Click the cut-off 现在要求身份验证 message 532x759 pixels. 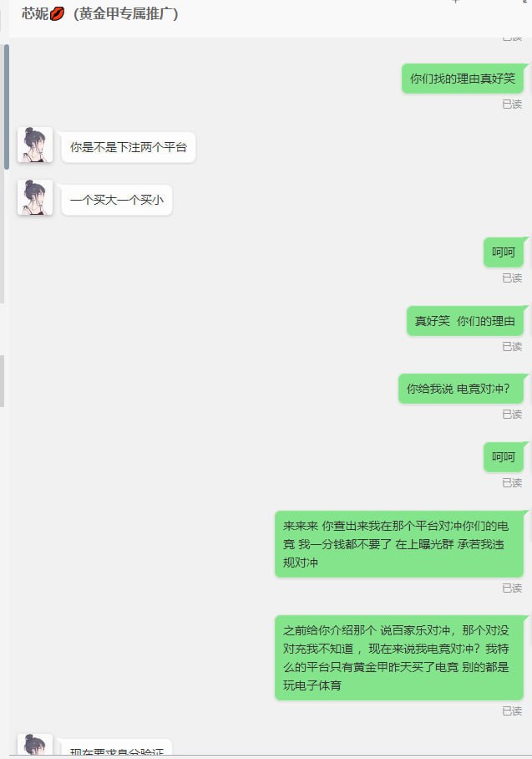(117, 747)
